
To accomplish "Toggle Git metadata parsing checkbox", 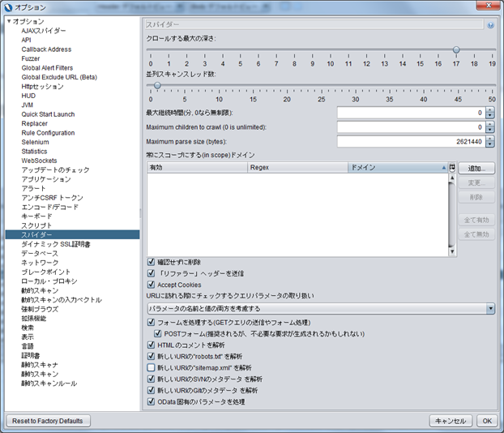I will 151,390.
